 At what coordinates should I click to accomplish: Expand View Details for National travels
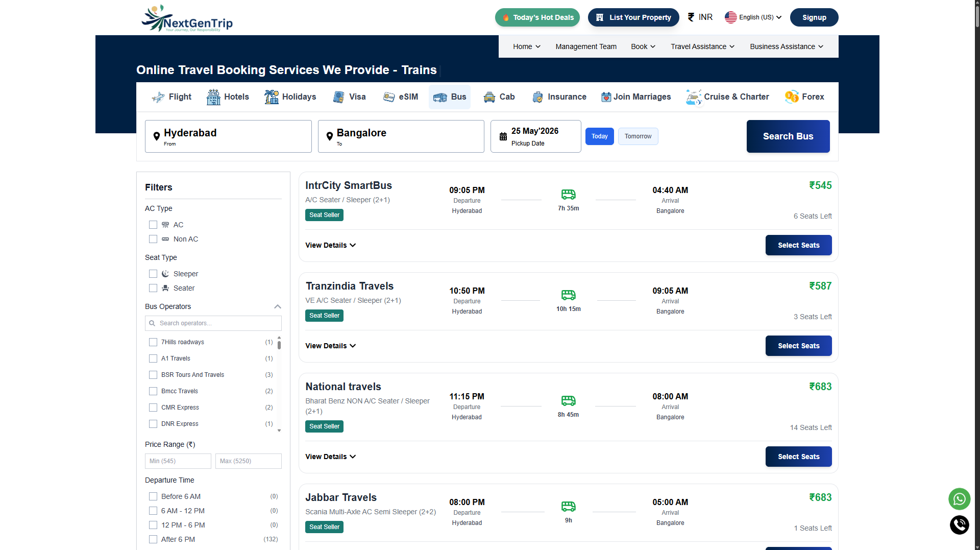click(x=331, y=457)
